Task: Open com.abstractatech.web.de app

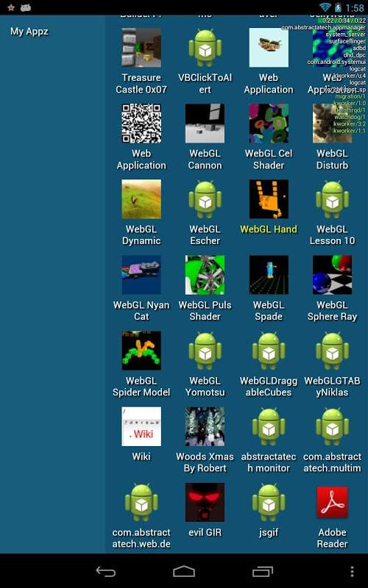Action: (x=141, y=502)
